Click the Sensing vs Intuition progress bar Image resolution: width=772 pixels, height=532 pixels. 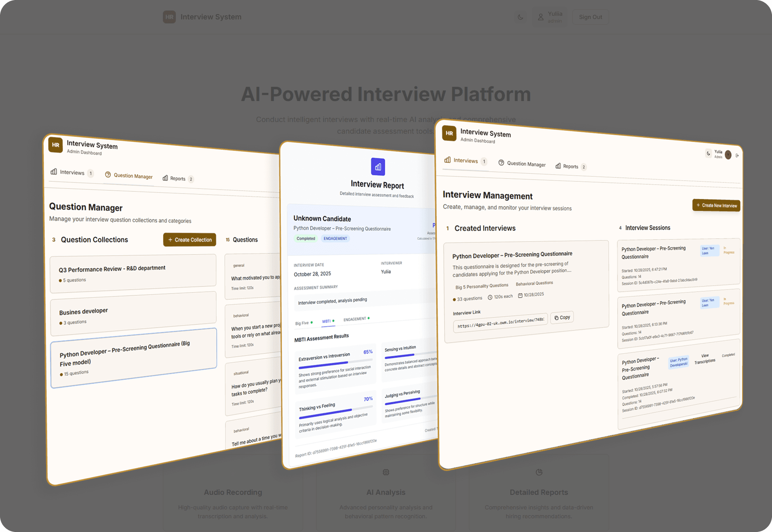click(411, 356)
